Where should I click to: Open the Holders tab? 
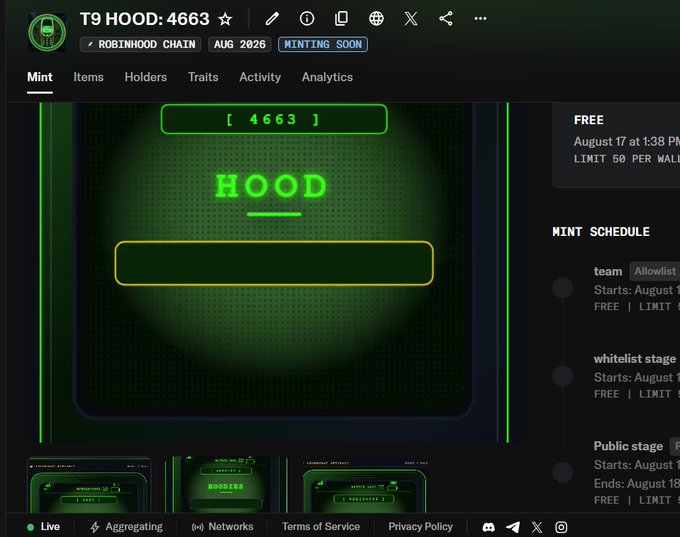146,77
